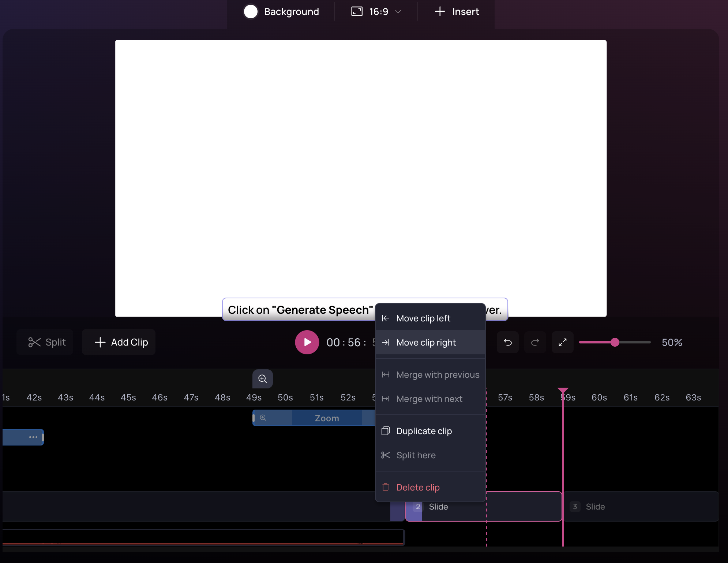The height and width of the screenshot is (563, 728).
Task: Click the magnifier zoom icon above the timeline
Action: point(262,379)
